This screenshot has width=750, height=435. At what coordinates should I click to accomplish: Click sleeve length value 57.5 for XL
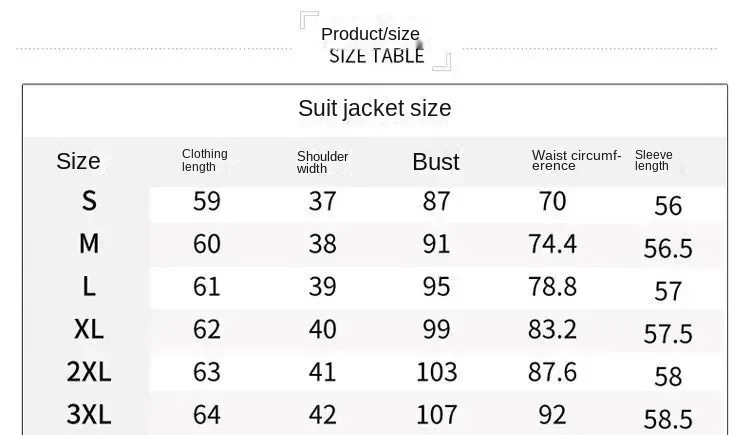point(668,334)
